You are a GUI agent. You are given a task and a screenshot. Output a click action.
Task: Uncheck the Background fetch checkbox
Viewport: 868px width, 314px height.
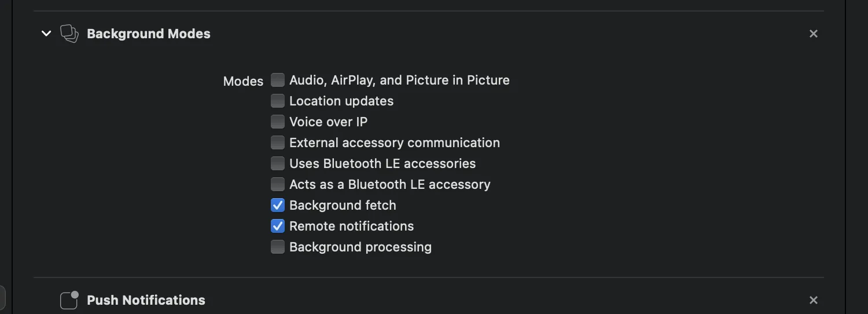pos(278,205)
